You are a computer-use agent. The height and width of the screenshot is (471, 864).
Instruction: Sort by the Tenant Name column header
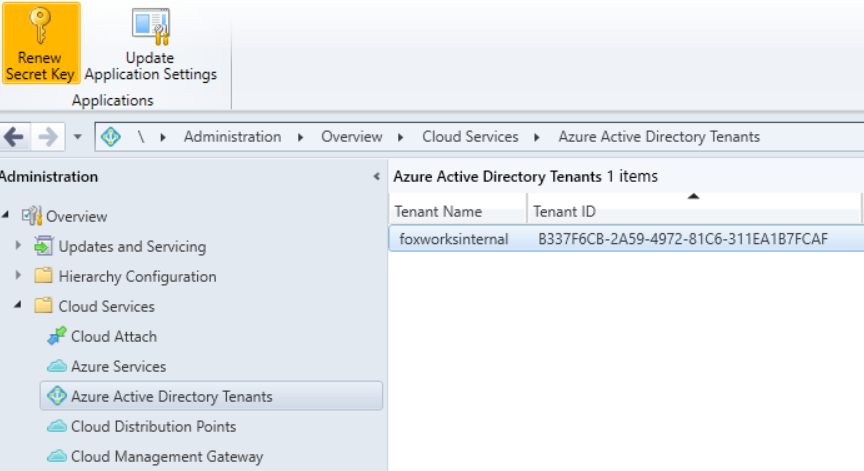click(x=458, y=212)
